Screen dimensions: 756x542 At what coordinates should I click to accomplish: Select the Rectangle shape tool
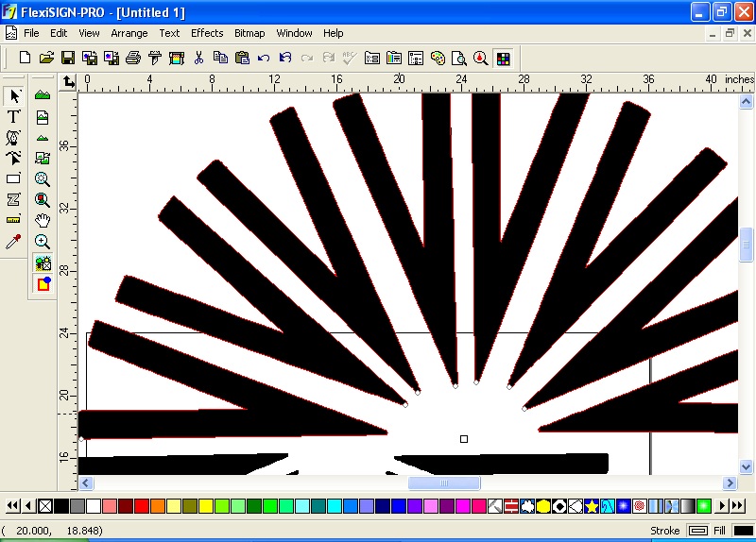pos(13,178)
